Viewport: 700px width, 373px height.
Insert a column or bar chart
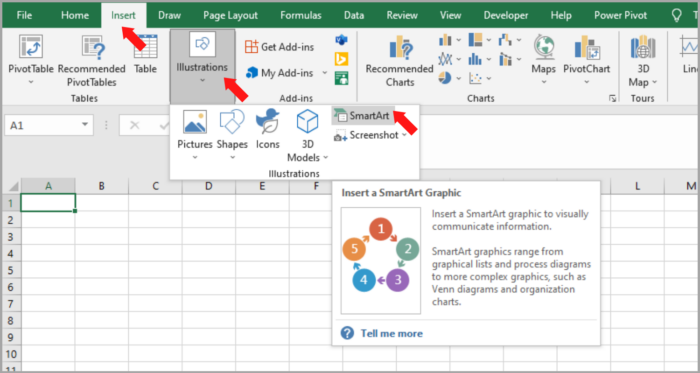coord(445,40)
